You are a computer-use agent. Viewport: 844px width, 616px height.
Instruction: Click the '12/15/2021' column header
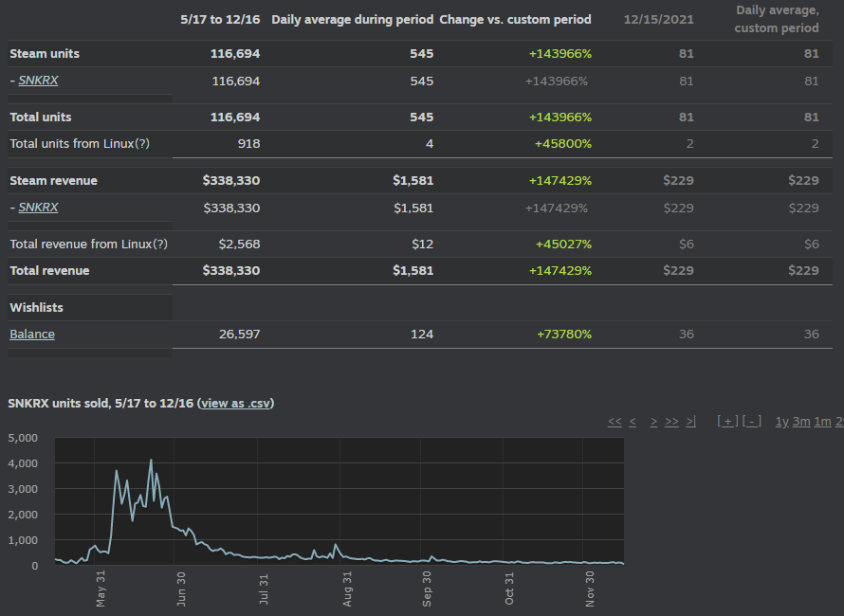659,20
